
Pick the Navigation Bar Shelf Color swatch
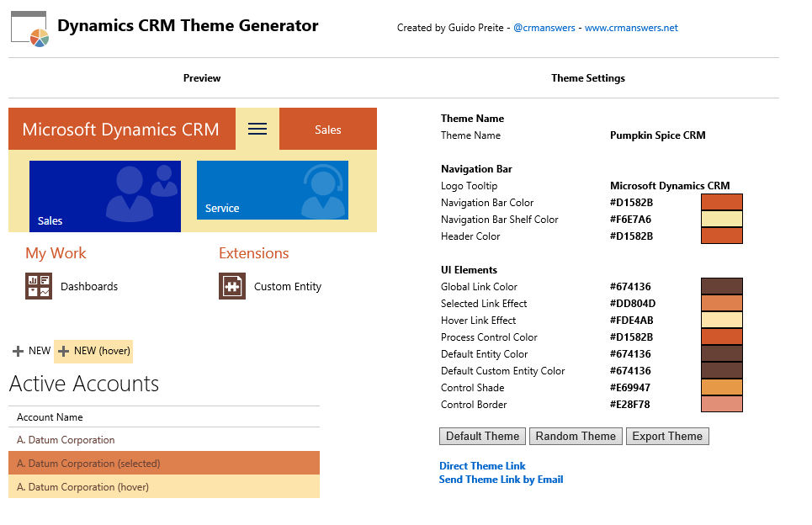click(x=722, y=220)
